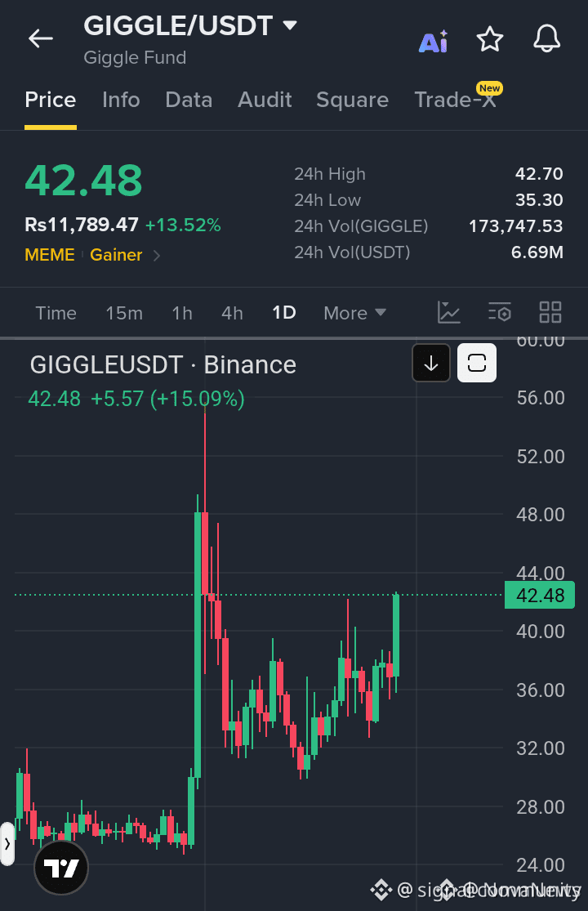This screenshot has height=911, width=588.
Task: Open the chart indicator settings icon
Action: [x=500, y=313]
